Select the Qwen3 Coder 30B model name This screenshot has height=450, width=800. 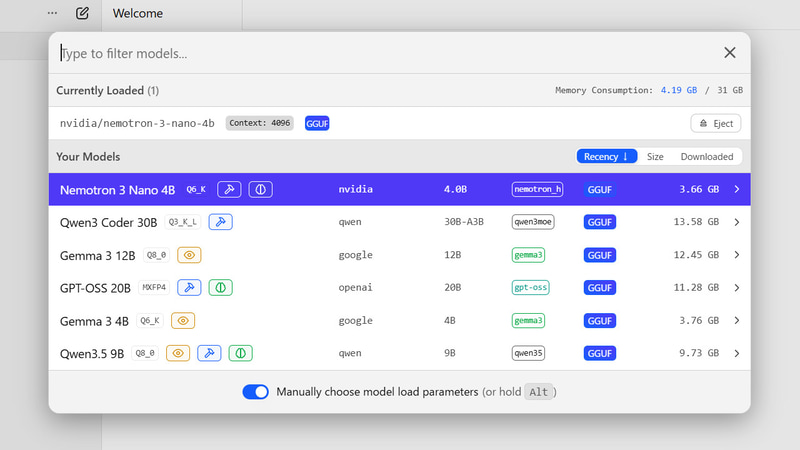109,222
